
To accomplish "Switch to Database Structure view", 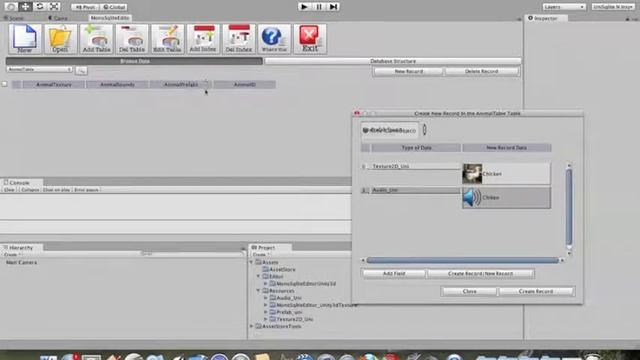I will tap(393, 61).
